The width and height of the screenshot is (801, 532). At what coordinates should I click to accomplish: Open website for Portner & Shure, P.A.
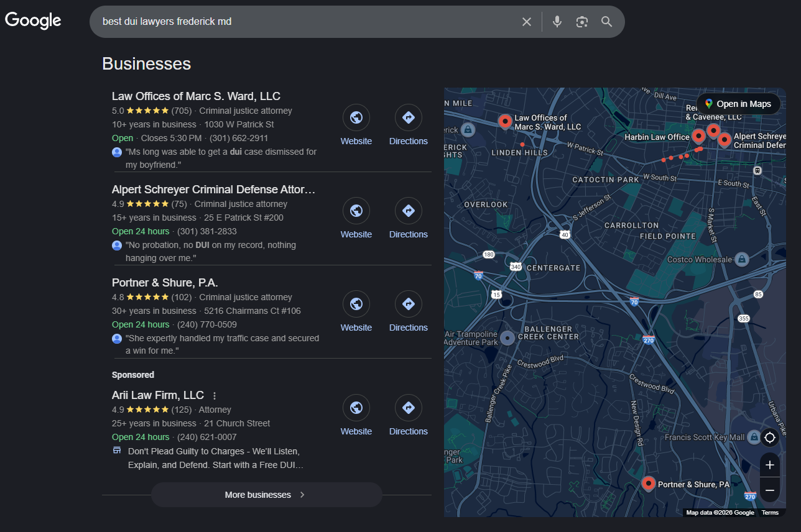(x=356, y=311)
